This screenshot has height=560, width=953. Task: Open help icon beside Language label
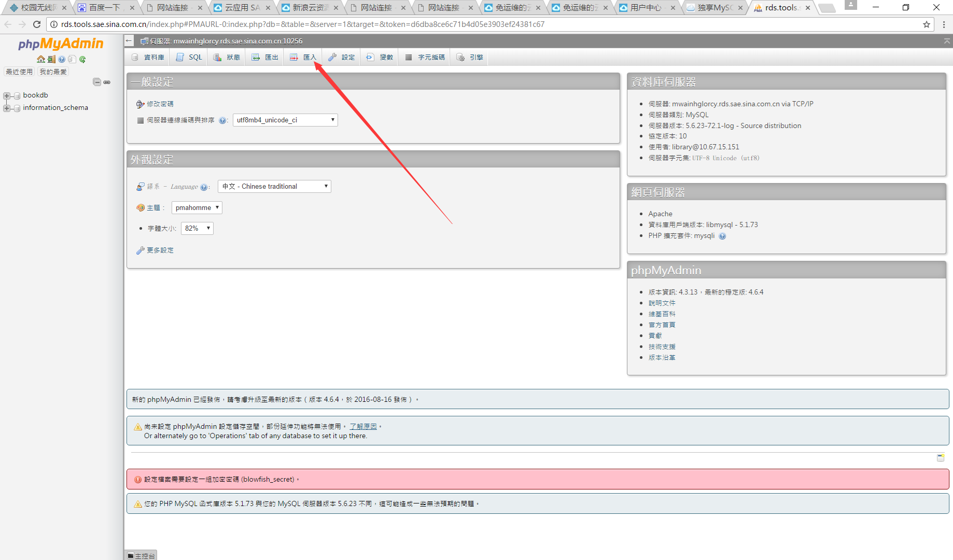coord(204,187)
